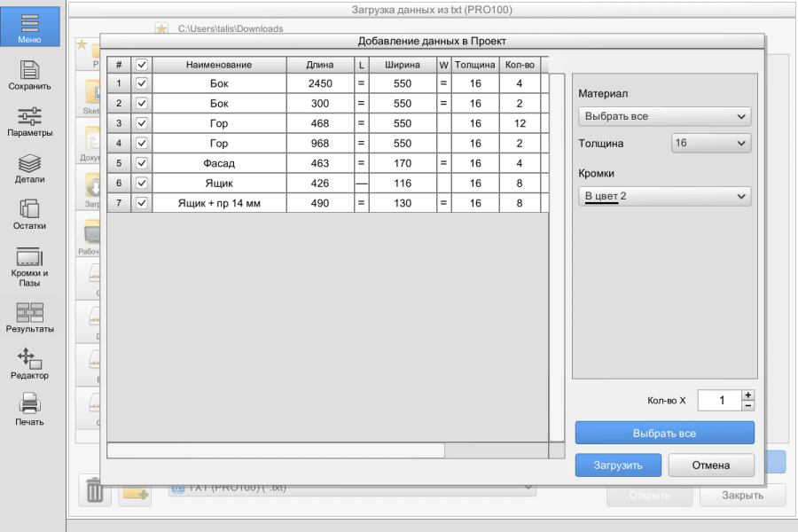Click the Фасад name cell

click(x=219, y=163)
